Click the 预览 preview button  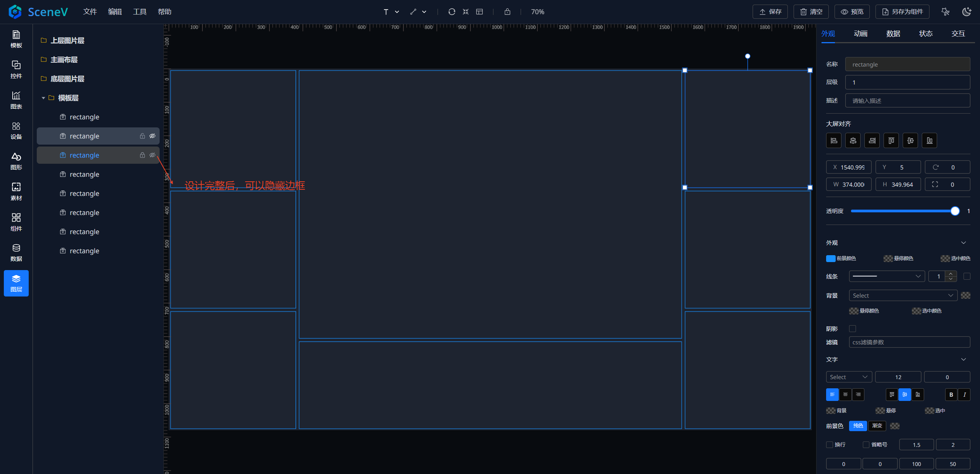852,12
